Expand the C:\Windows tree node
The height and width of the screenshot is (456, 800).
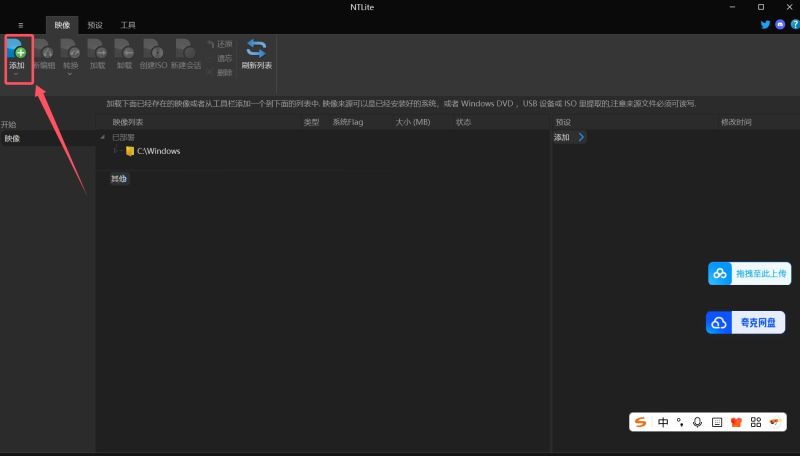[x=115, y=151]
